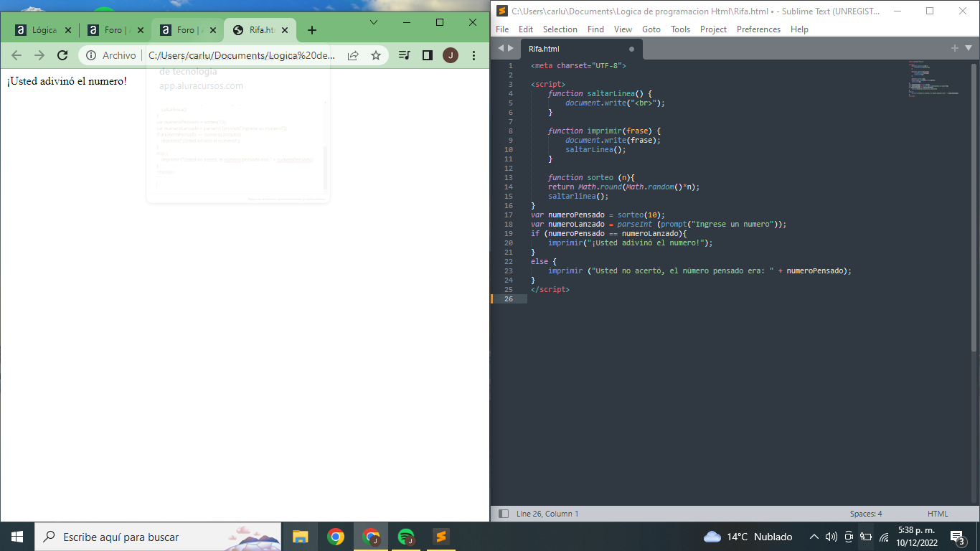The height and width of the screenshot is (551, 980).
Task: Open Help menu in Sublime Text
Action: 799,29
